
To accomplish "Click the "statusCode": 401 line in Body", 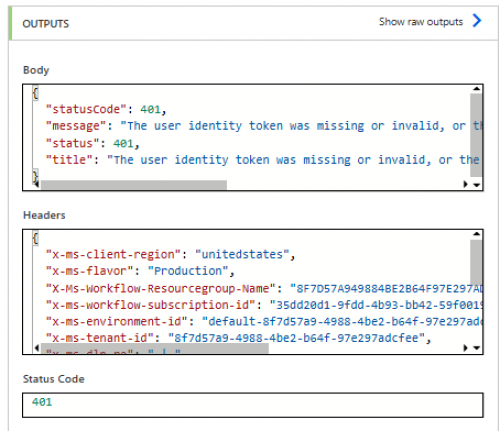I will pyautogui.click(x=106, y=109).
